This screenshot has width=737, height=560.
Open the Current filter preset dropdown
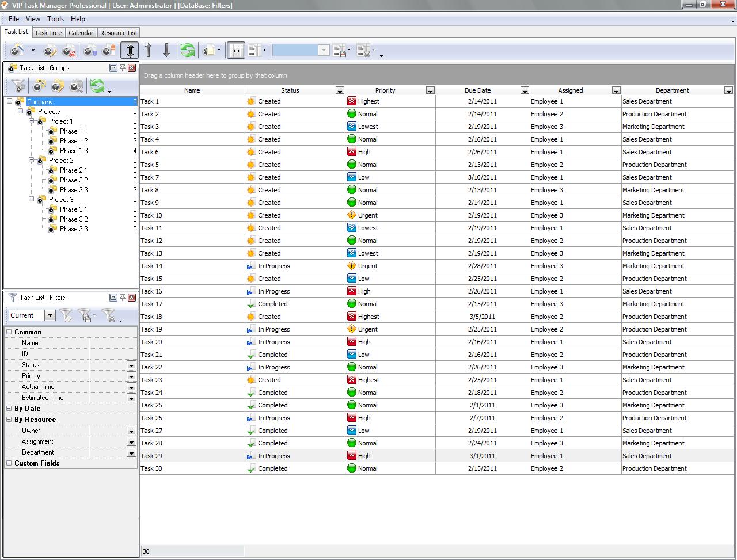[x=50, y=315]
